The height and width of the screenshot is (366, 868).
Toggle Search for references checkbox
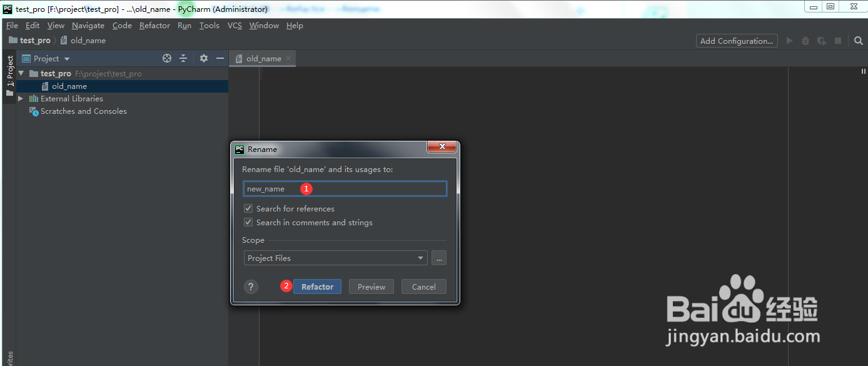(248, 208)
